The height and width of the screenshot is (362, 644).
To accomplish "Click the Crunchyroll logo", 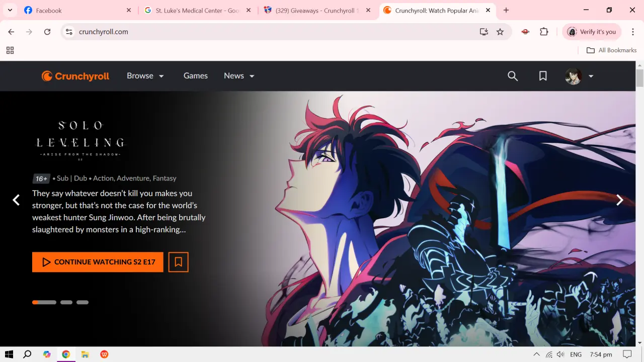I will pos(75,76).
